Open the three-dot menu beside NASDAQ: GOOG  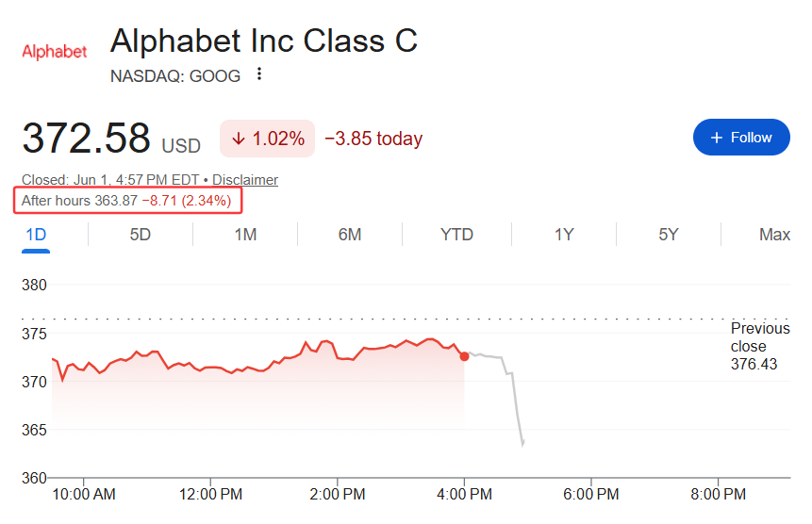259,74
